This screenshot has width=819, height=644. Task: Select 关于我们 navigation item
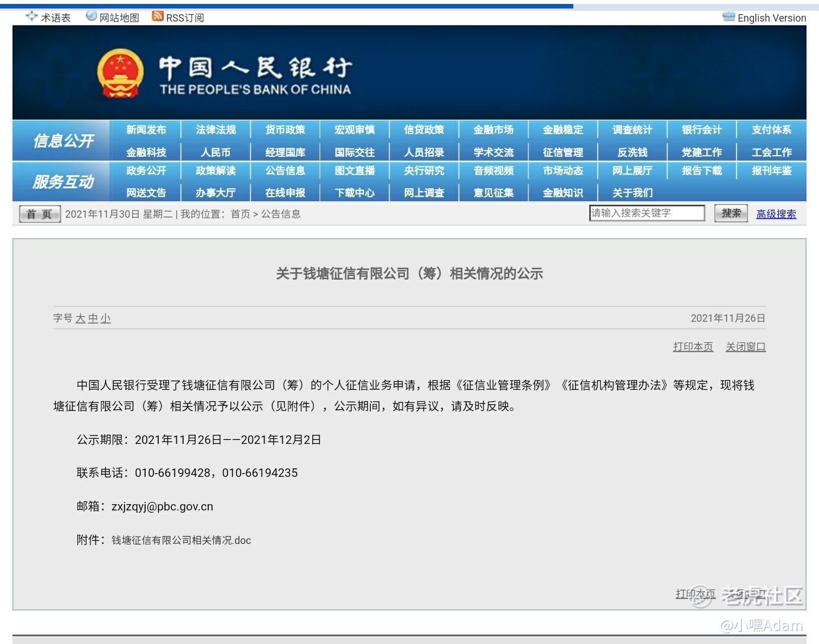click(x=632, y=193)
